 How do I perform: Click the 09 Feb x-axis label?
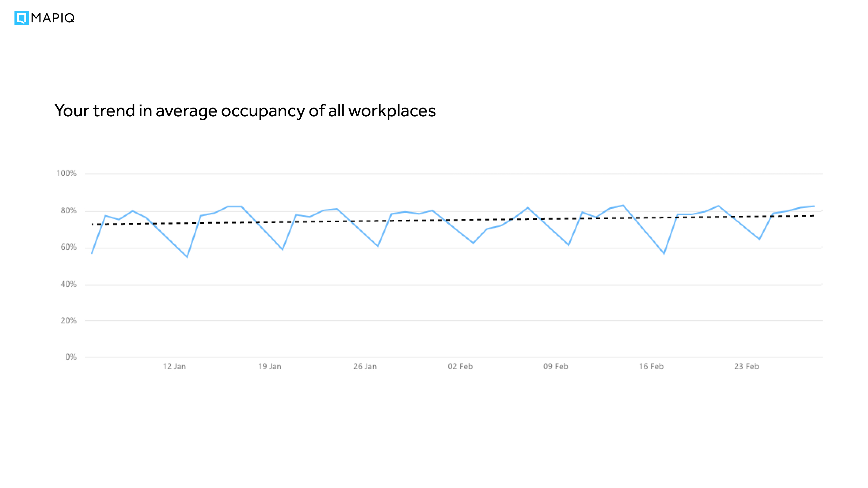click(x=556, y=366)
